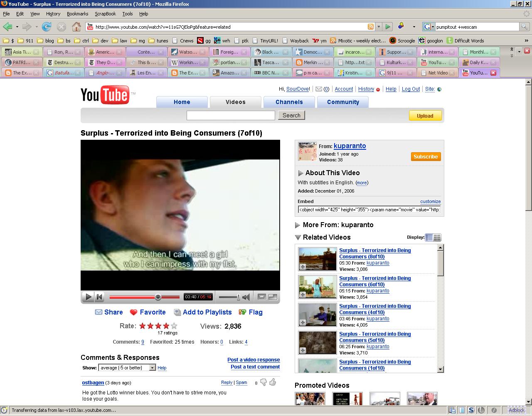Switch Related Videos display to list view
The height and width of the screenshot is (416, 532).
click(x=429, y=238)
